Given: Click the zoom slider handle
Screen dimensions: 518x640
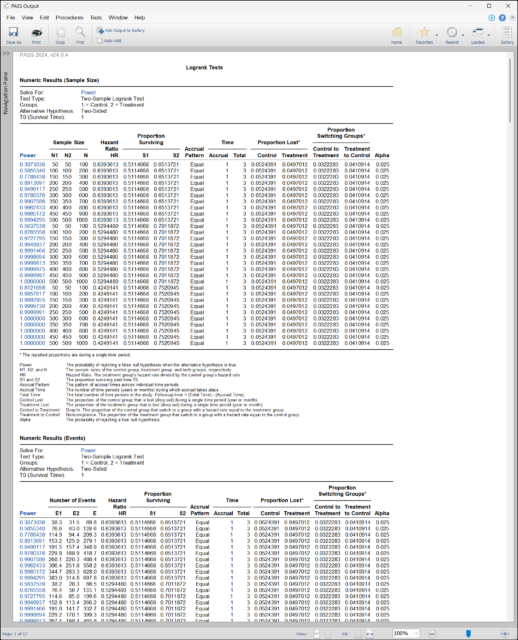Looking at the screenshot, I should coord(469,633).
